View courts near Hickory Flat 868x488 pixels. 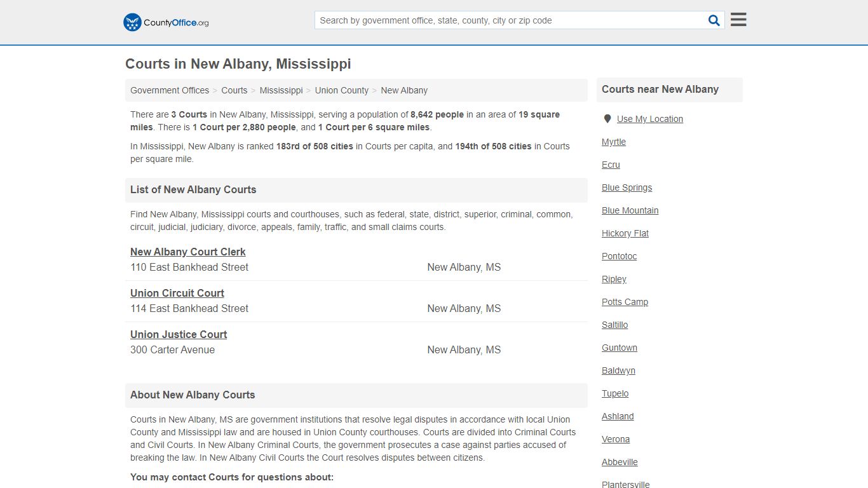[625, 233]
